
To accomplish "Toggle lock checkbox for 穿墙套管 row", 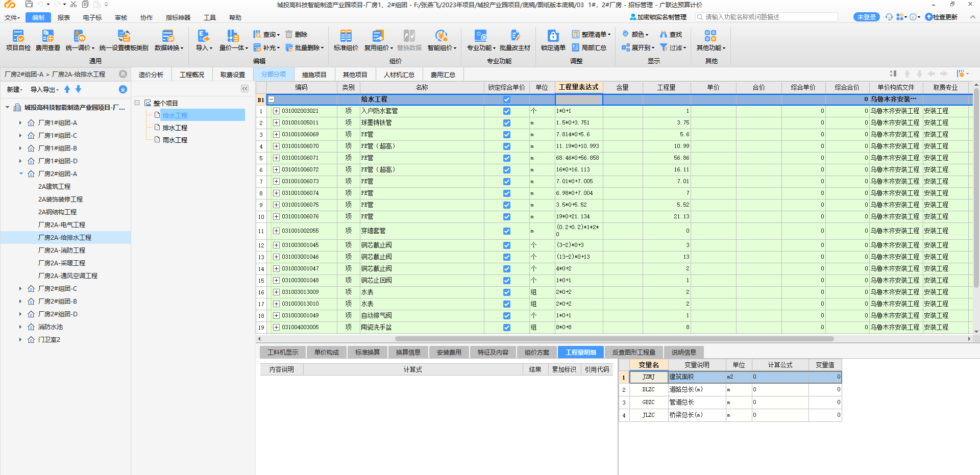I will pos(507,231).
